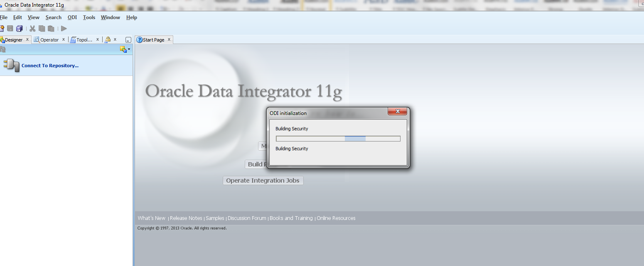Open the Designer navigator actions dropdown
Image resolution: width=644 pixels, height=266 pixels.
tap(125, 49)
